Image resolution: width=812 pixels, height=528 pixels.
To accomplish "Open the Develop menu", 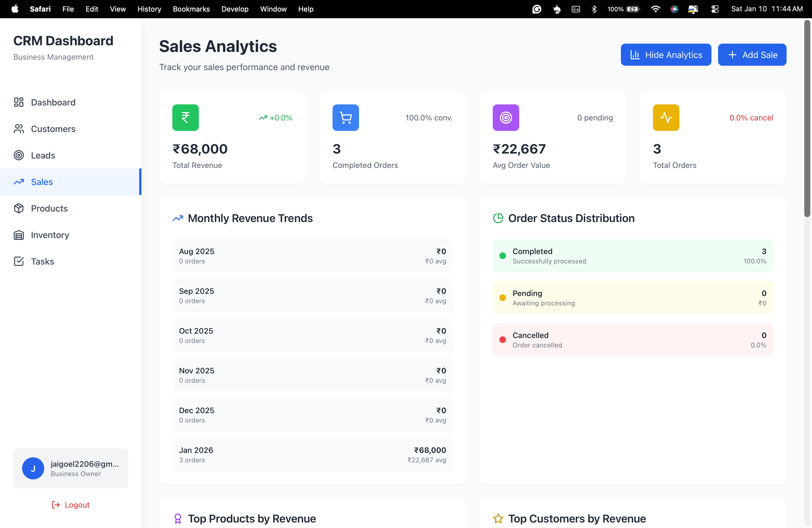I will (235, 9).
